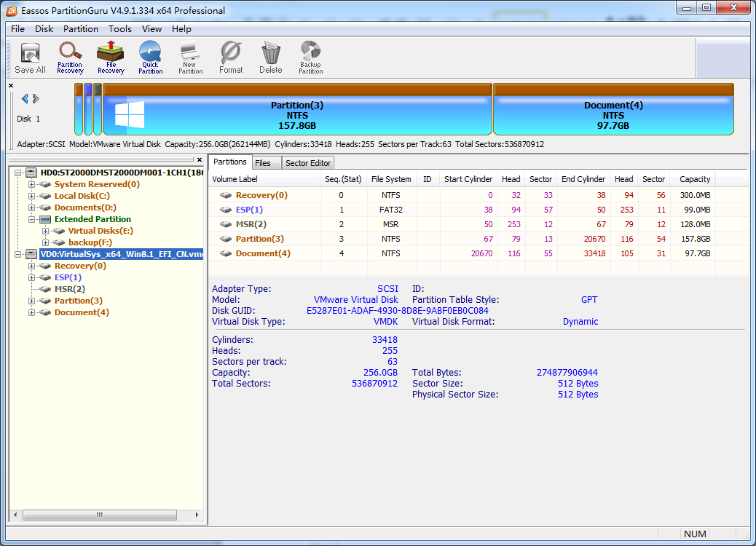This screenshot has width=756, height=546.
Task: Open the View menu
Action: (x=152, y=29)
